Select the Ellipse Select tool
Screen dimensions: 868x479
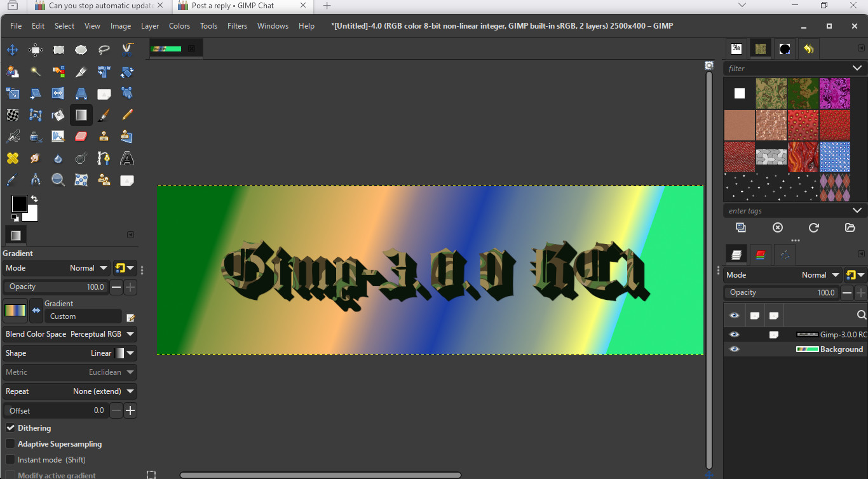[81, 50]
